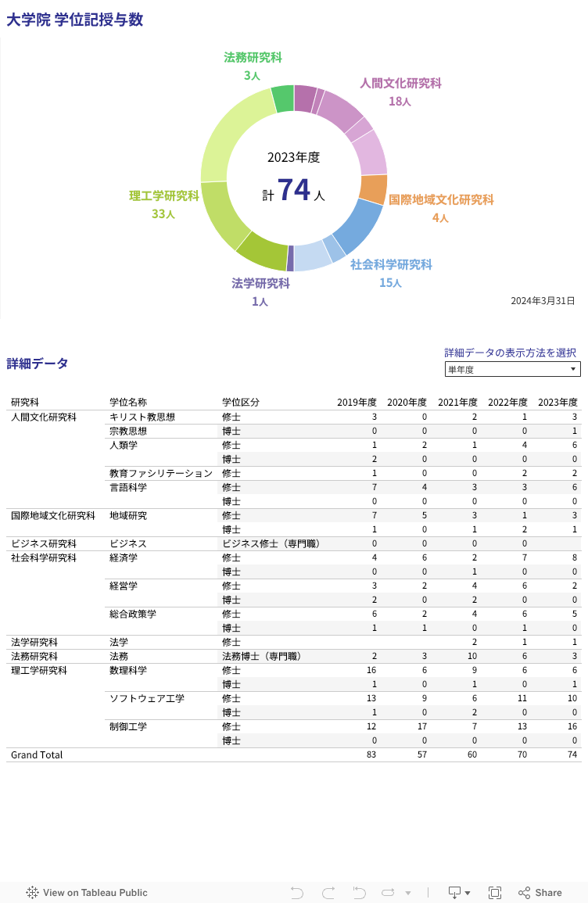Select the 2021年度 column header
This screenshot has width=588, height=903.
click(x=458, y=402)
